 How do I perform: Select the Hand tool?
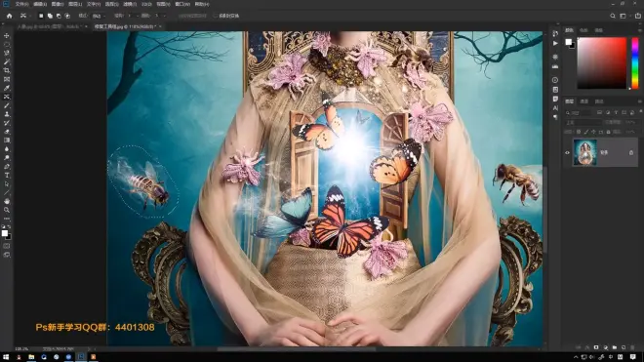tap(7, 201)
